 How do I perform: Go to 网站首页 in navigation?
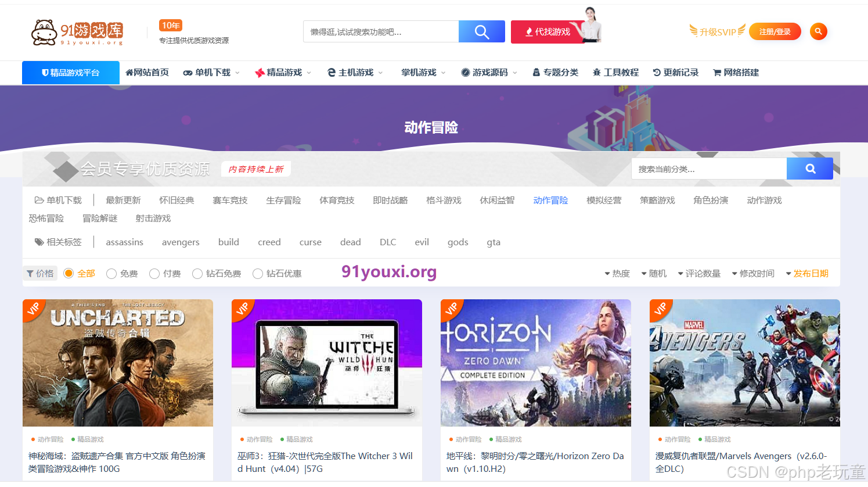click(x=147, y=73)
